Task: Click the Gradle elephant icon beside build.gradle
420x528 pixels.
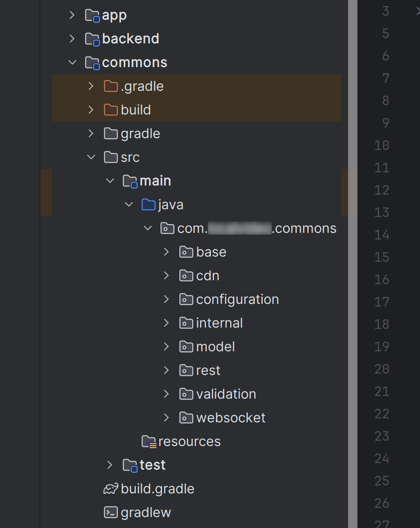Action: pos(110,489)
